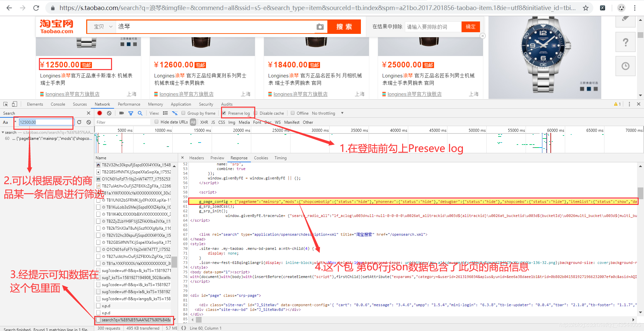Click the response pane vertical scrollbar thumb
Screen dimensions: 644x331
(640, 193)
